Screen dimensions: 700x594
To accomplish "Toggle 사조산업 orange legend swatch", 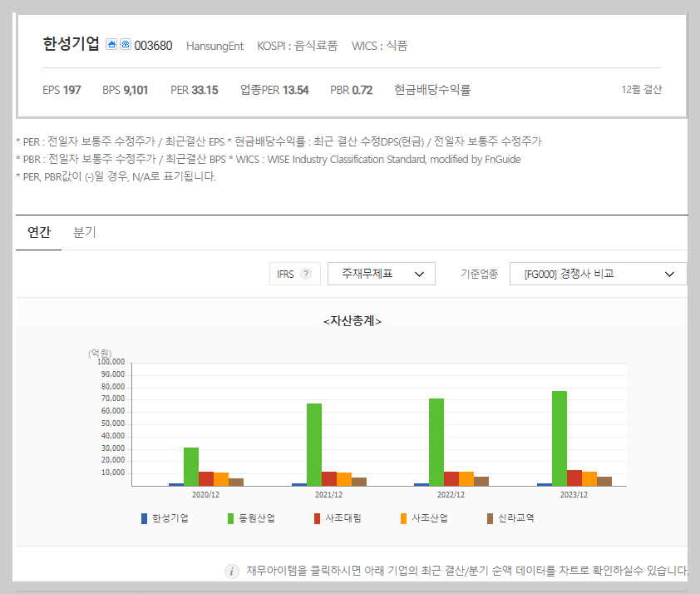I will click(x=403, y=518).
